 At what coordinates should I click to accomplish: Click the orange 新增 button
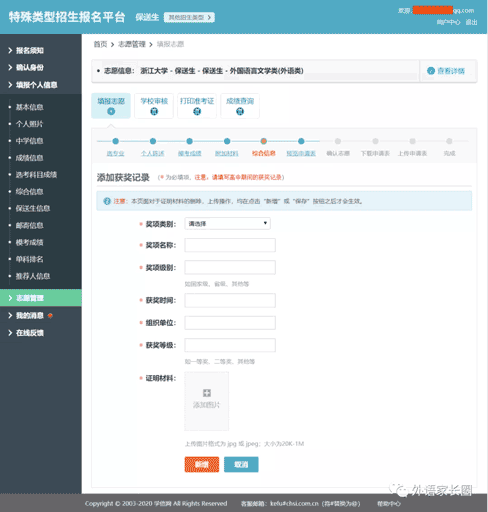point(202,464)
